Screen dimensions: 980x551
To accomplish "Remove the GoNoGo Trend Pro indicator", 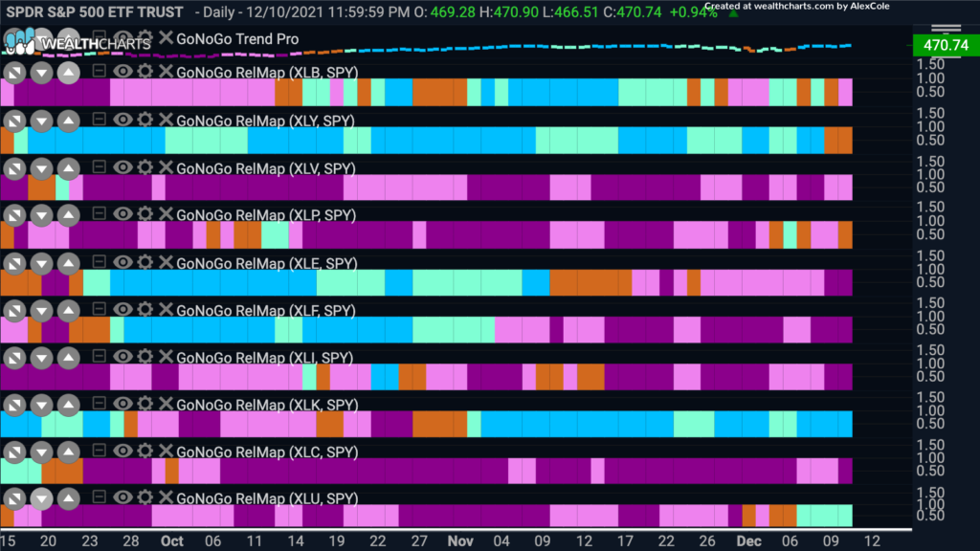I will click(166, 37).
